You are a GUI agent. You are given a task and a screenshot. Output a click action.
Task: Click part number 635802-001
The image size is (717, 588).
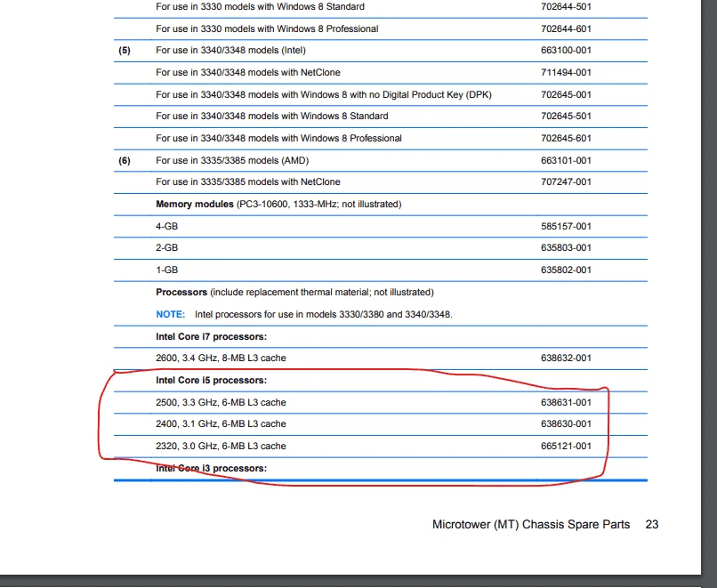[566, 270]
